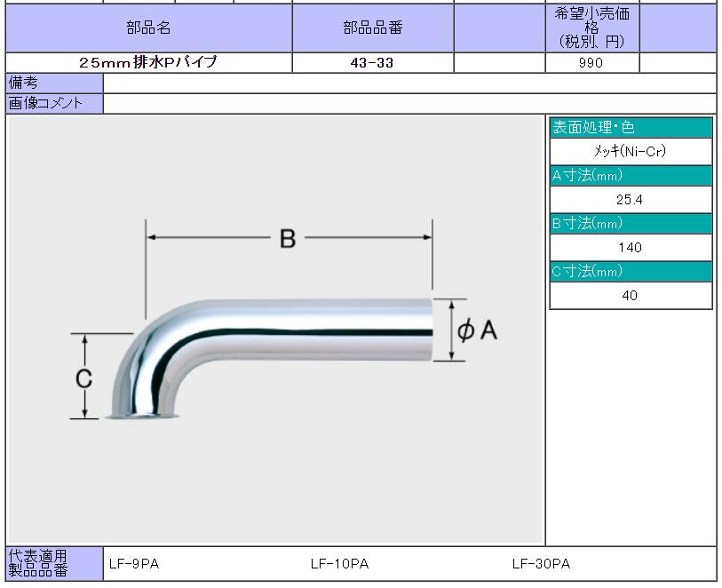Viewport: 722px width, 588px height.
Task: Click the φA diameter label in diagram
Action: pyautogui.click(x=478, y=330)
